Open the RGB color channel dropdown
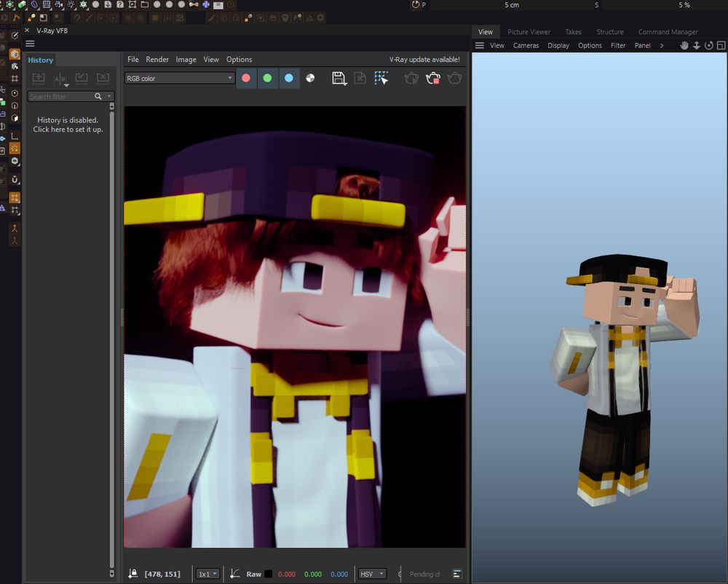Screen dimensions: 728x584 point(179,79)
